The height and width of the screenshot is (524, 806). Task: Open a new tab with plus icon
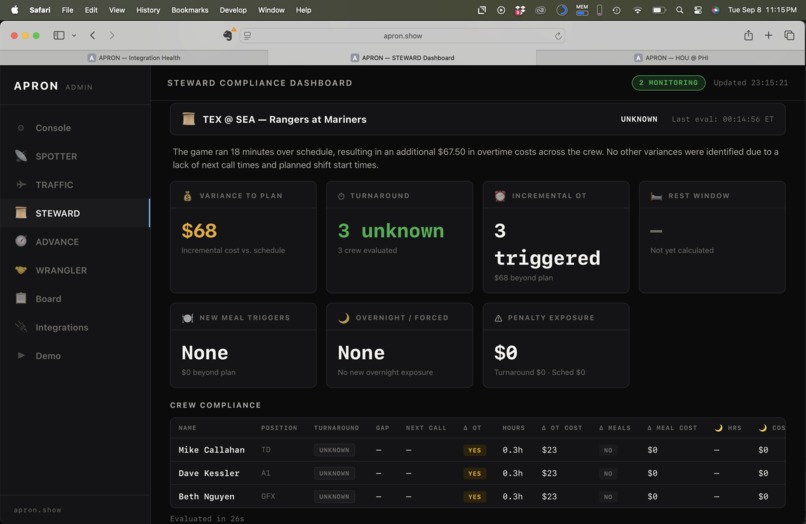768,35
